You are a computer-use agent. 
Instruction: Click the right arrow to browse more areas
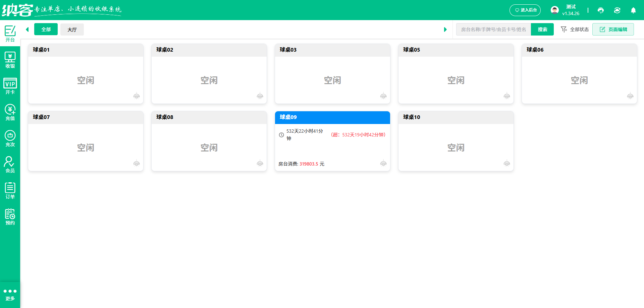pos(445,29)
